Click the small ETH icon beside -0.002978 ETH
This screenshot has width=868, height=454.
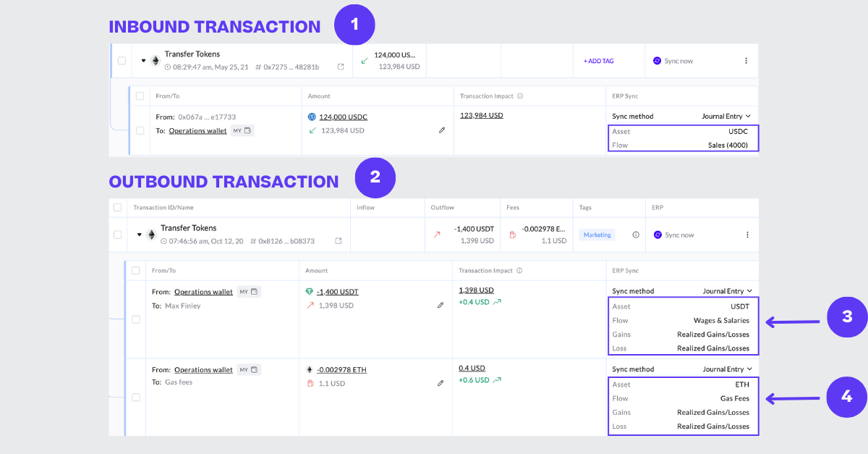[x=310, y=369]
